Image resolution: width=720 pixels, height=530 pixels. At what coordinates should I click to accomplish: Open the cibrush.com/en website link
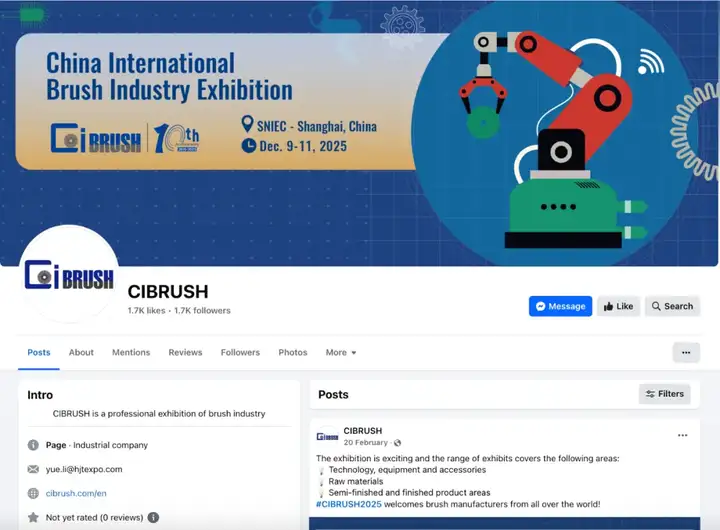point(76,493)
